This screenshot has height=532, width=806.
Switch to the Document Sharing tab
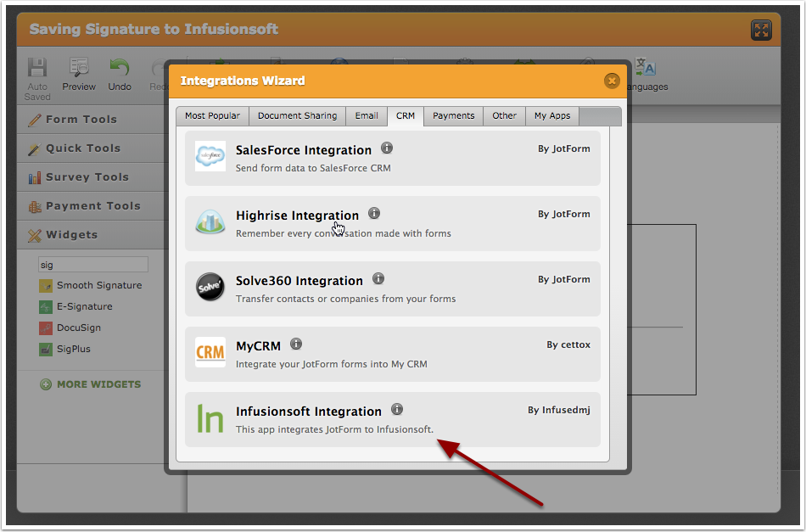[x=297, y=116]
